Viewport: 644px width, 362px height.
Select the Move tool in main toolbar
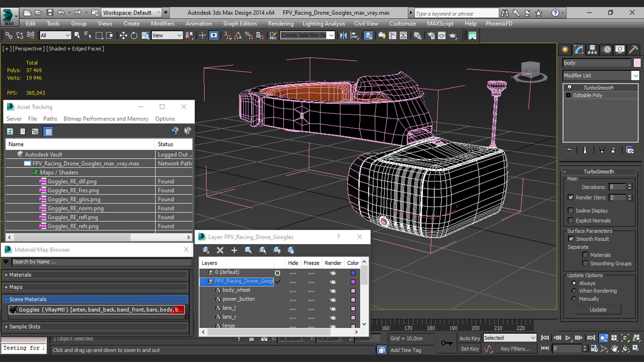123,36
